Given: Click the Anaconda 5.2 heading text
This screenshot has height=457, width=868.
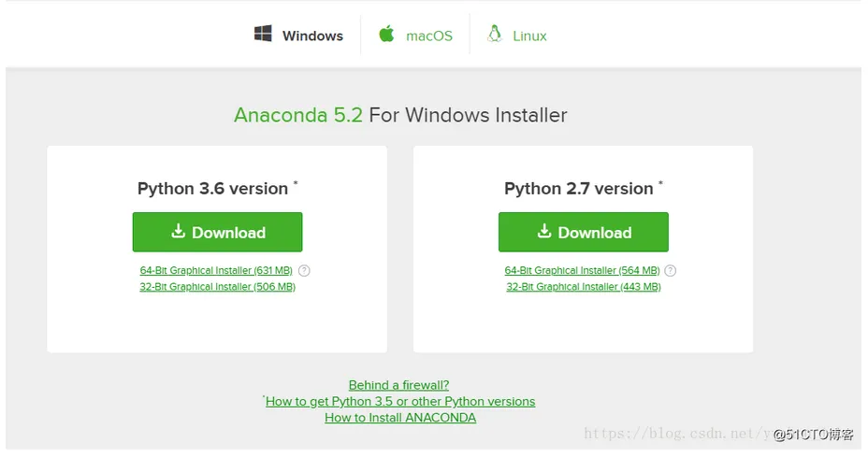Looking at the screenshot, I should click(x=297, y=116).
